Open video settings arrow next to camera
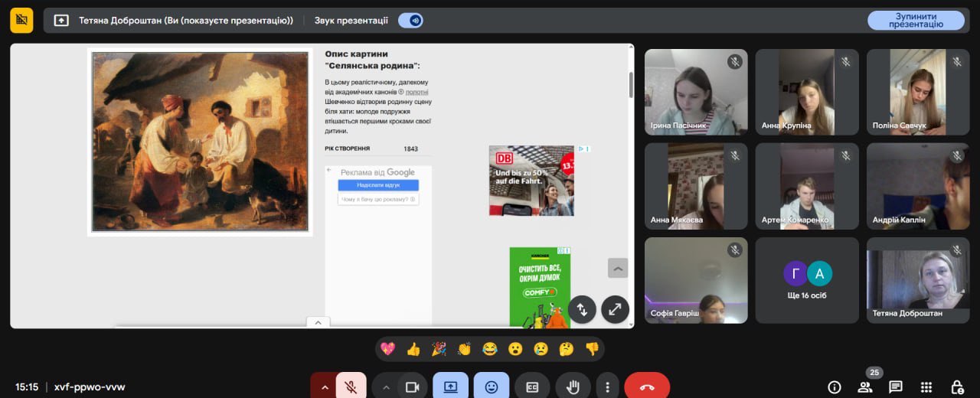 click(x=386, y=387)
